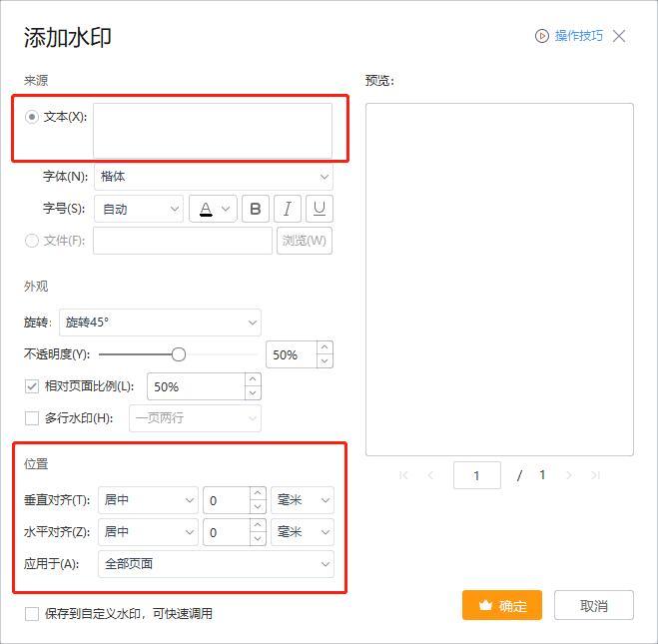This screenshot has height=644, width=658.
Task: Click the 水平对齐 offset value field
Action: tap(227, 532)
